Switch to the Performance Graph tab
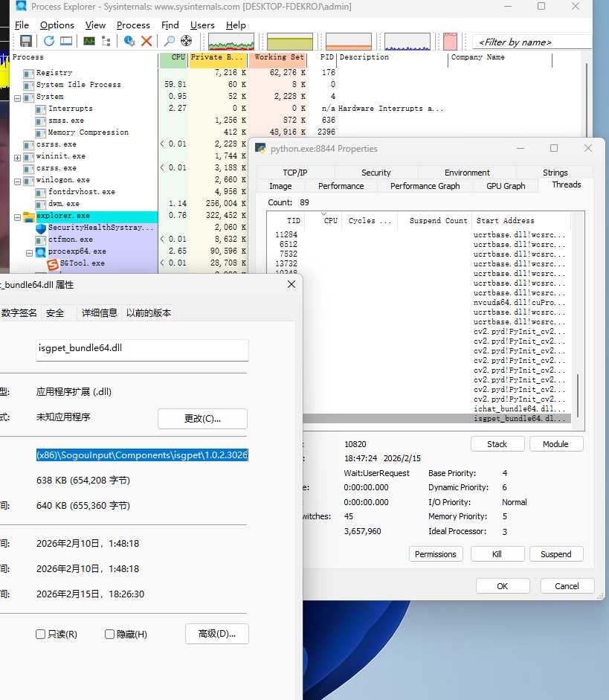609x700 pixels. click(425, 186)
